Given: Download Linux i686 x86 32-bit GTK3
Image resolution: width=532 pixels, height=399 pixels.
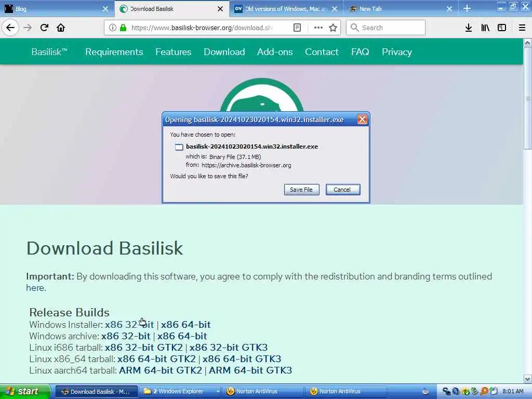Looking at the screenshot, I should pos(229,348).
